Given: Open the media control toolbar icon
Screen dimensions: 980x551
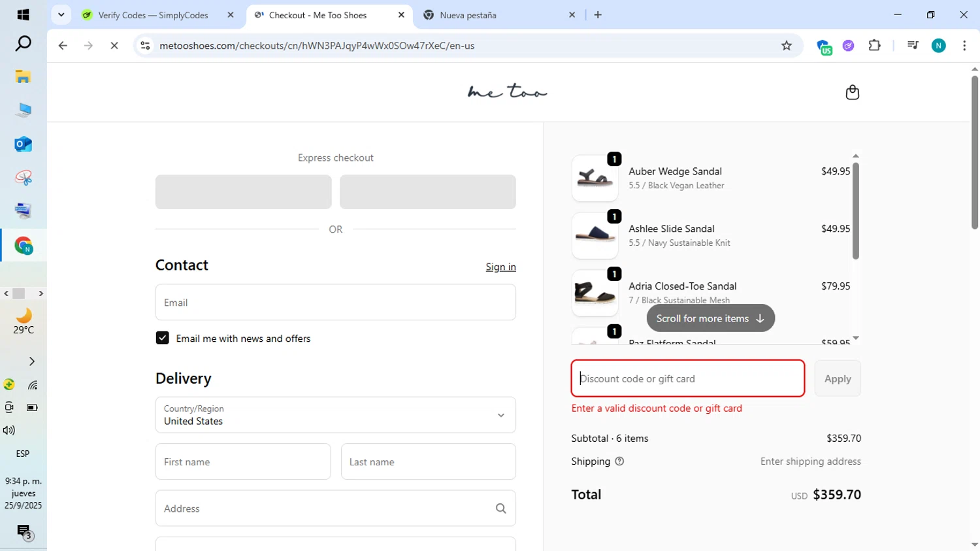Looking at the screenshot, I should pyautogui.click(x=913, y=46).
